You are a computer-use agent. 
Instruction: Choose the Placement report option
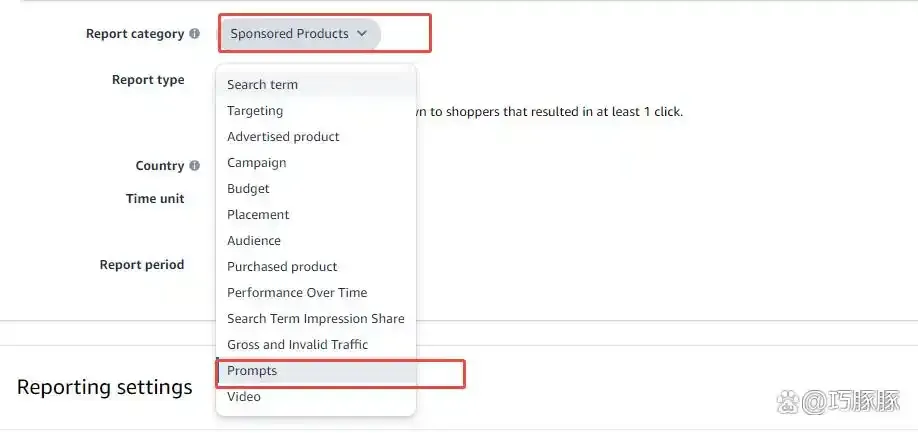point(258,215)
